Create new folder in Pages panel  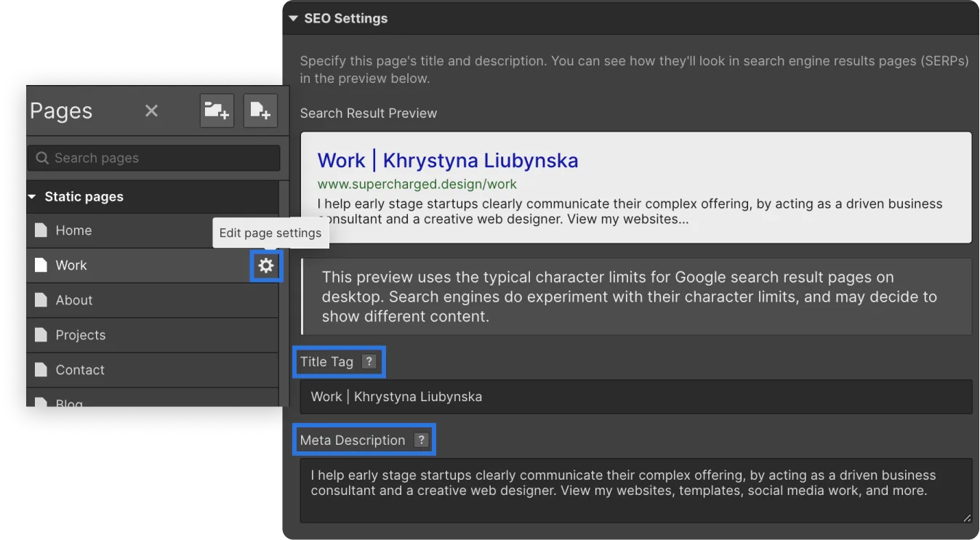(217, 111)
